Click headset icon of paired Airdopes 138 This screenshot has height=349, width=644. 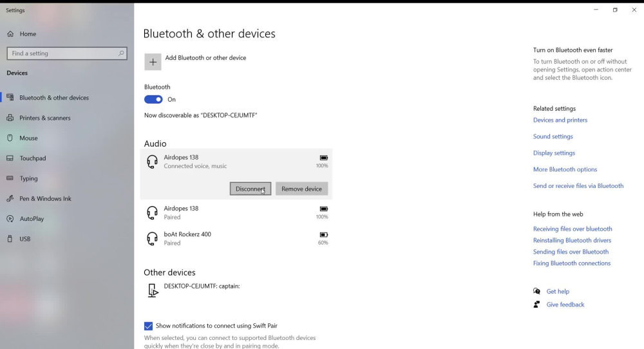[153, 212]
